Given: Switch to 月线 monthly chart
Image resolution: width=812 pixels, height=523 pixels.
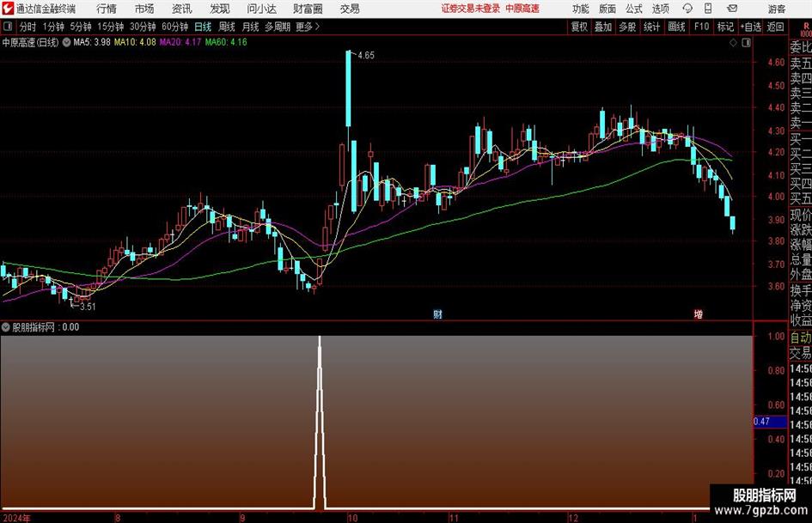Looking at the screenshot, I should (x=251, y=27).
